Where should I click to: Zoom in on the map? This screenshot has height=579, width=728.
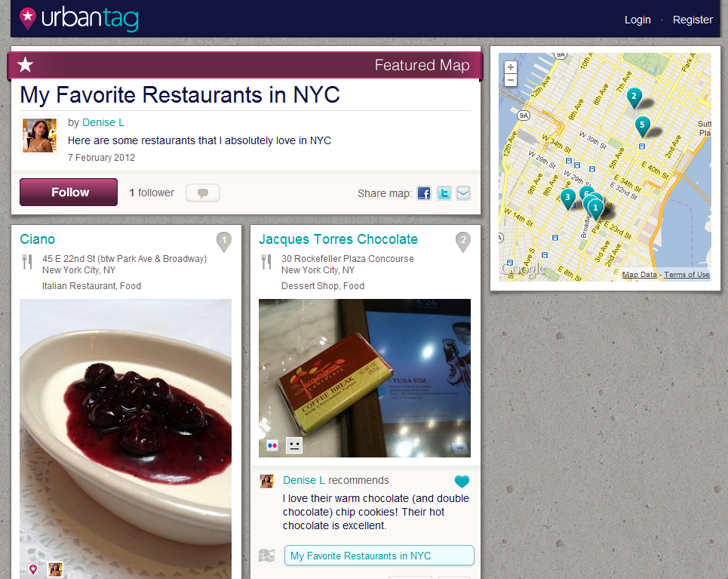(510, 67)
